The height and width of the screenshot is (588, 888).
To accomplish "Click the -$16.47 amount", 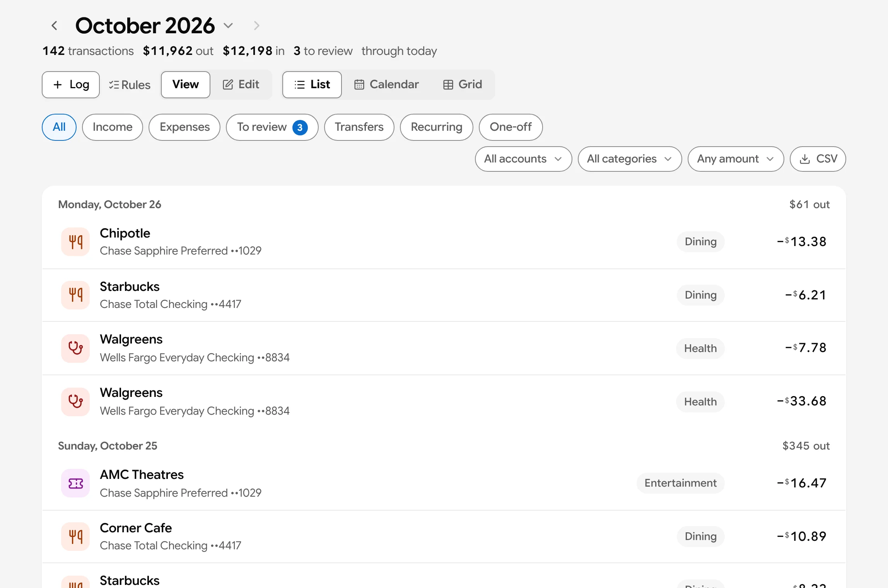I will (802, 483).
